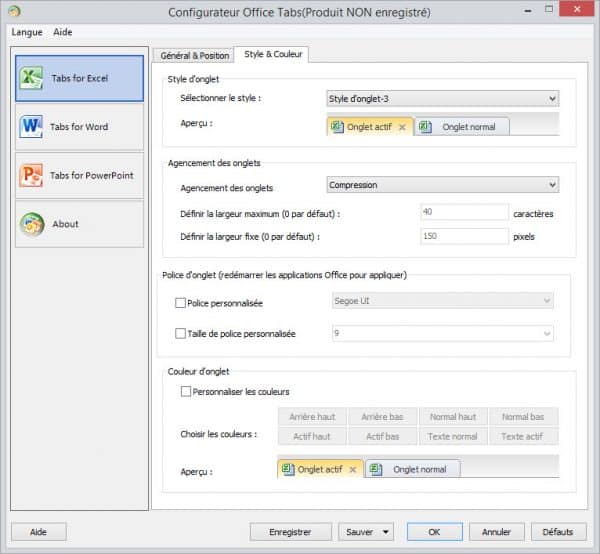The width and height of the screenshot is (600, 554).
Task: Click the Aide button at bottom left
Action: (x=39, y=532)
